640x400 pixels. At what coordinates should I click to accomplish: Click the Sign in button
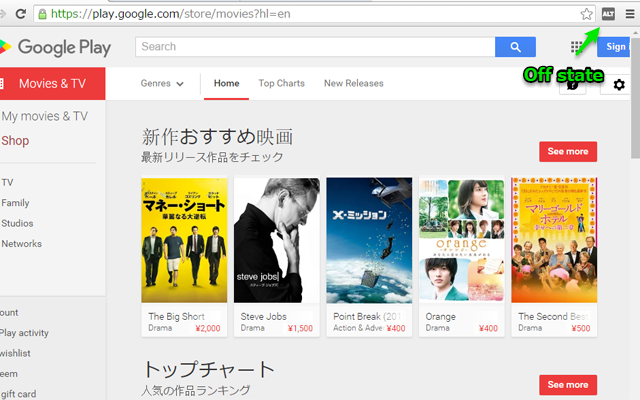coord(614,47)
